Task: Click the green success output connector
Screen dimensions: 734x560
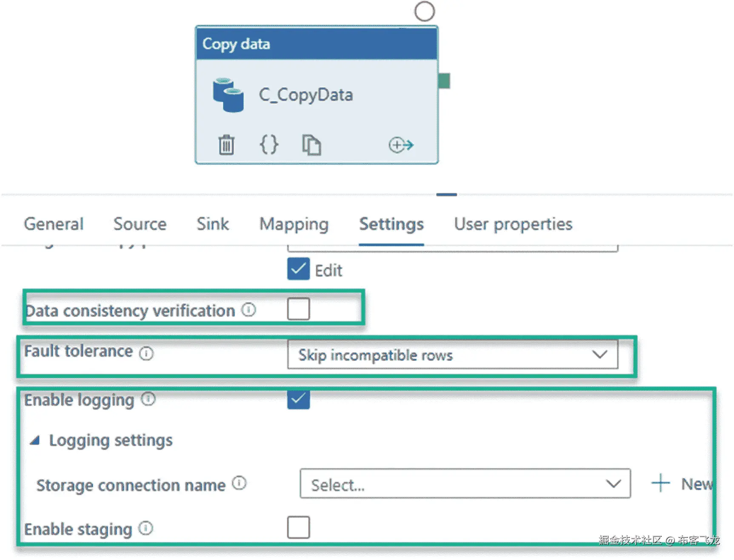Action: pos(444,81)
